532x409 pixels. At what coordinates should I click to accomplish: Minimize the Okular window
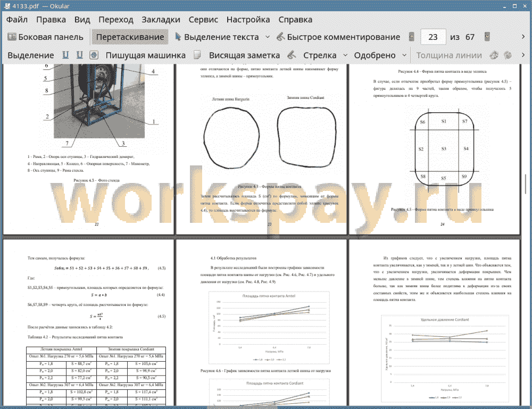click(x=504, y=6)
